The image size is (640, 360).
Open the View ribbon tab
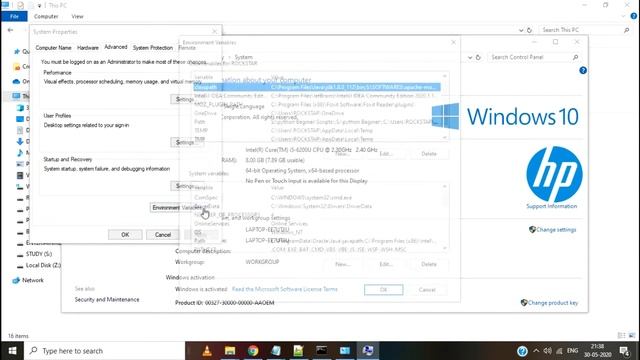(77, 16)
